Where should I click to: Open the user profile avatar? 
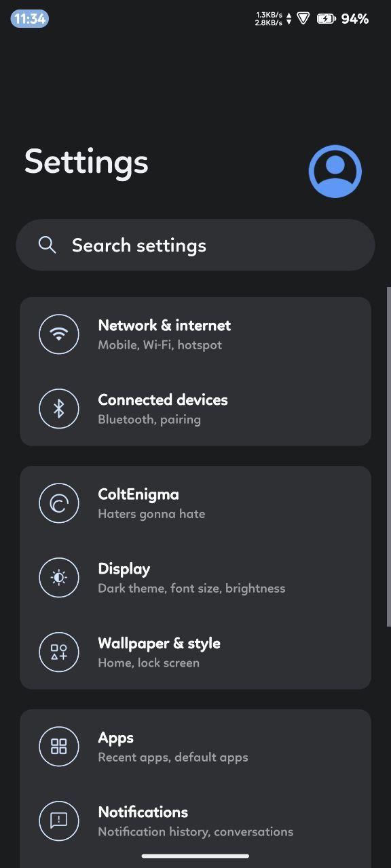[335, 172]
